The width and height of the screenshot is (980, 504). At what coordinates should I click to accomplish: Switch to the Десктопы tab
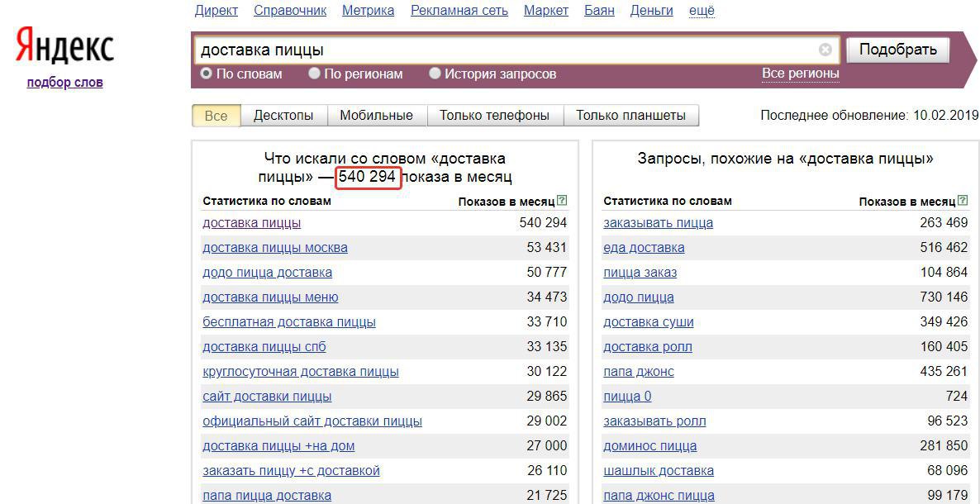(x=283, y=116)
